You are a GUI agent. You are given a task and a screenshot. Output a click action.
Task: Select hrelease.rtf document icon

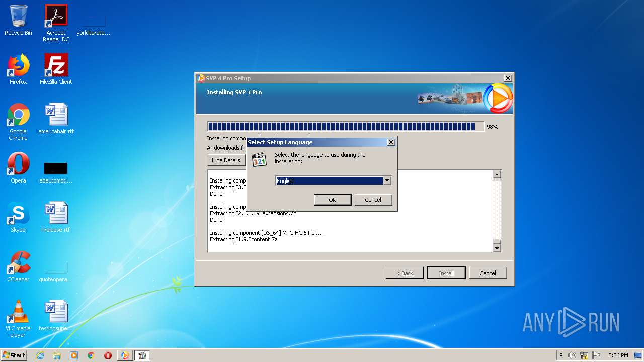56,217
